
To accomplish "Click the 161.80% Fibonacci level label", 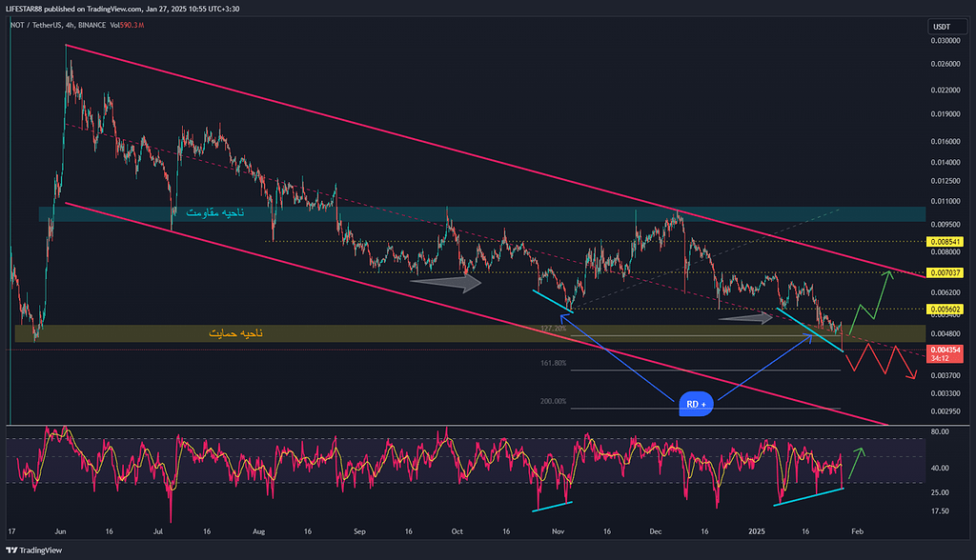I will click(x=553, y=363).
